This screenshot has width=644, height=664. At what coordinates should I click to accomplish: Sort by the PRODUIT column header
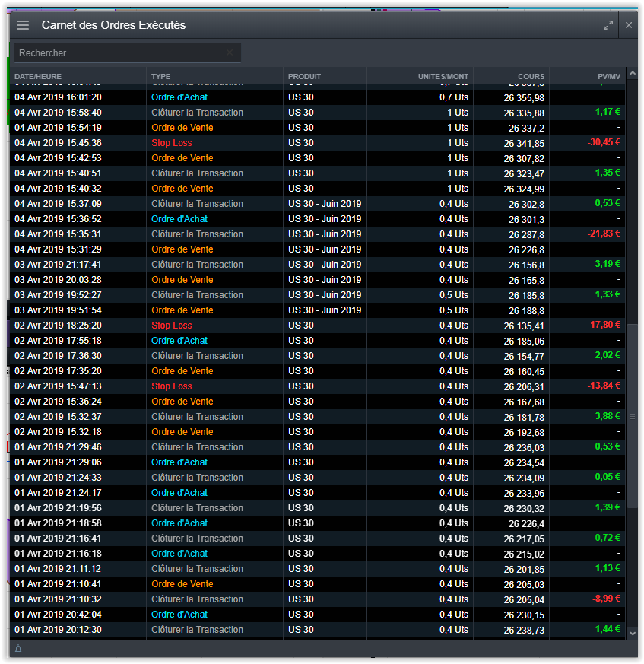(304, 77)
